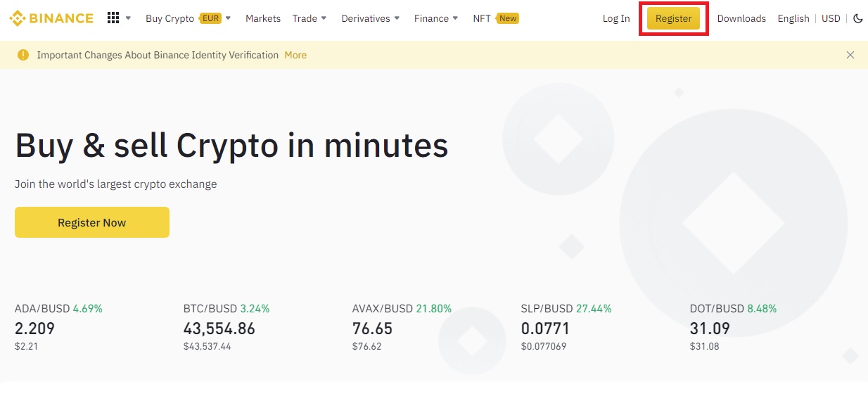Click the "Buy & sell Crypto in minutes" headline
Screen dimensions: 868x401
(231, 146)
